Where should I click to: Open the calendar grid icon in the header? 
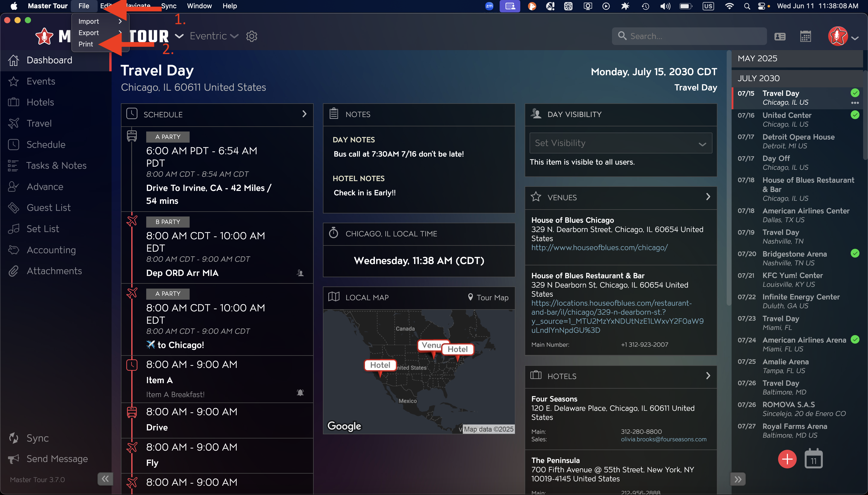pyautogui.click(x=805, y=36)
